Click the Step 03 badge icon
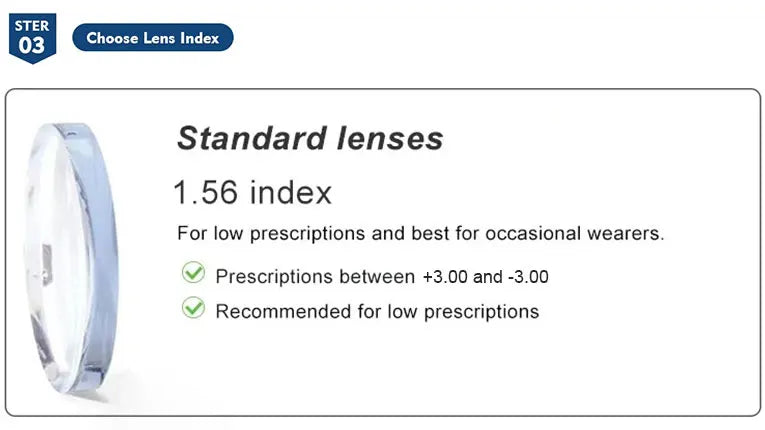Screen dimensions: 765x430 coord(32,39)
